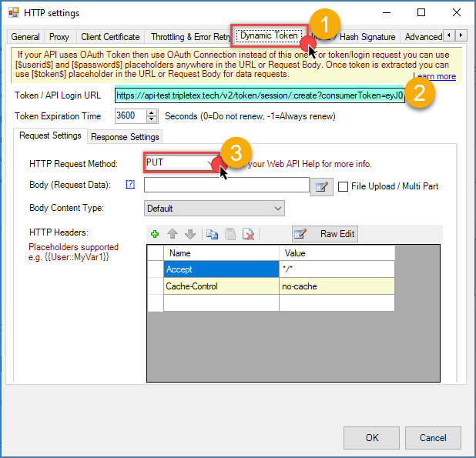Click the copy headers icon
The width and height of the screenshot is (476, 458).
213,234
